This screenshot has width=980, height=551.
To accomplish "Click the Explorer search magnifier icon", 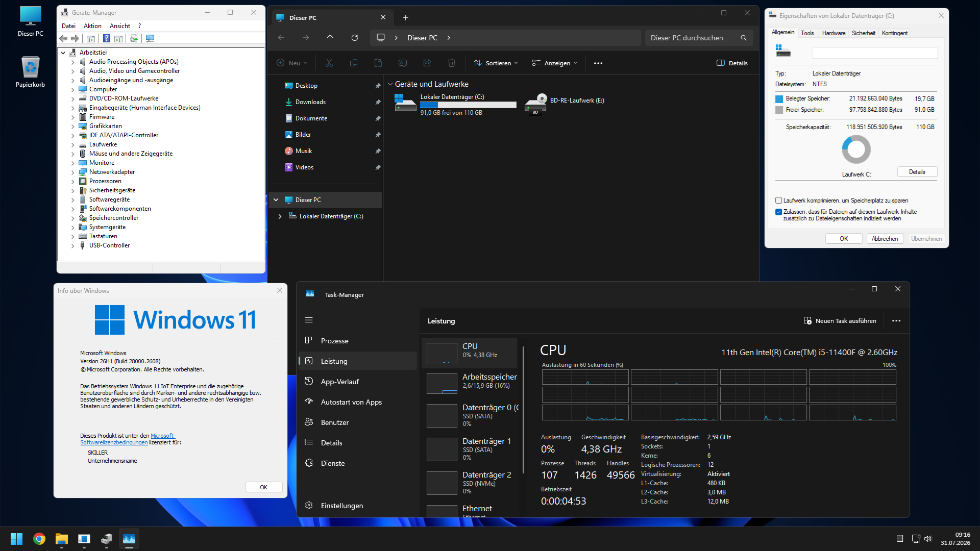I will [x=744, y=38].
